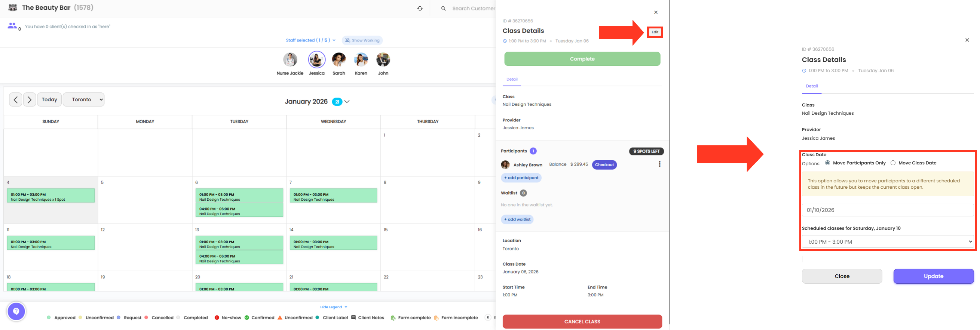
Task: Click Form complete legend icon
Action: (393, 318)
